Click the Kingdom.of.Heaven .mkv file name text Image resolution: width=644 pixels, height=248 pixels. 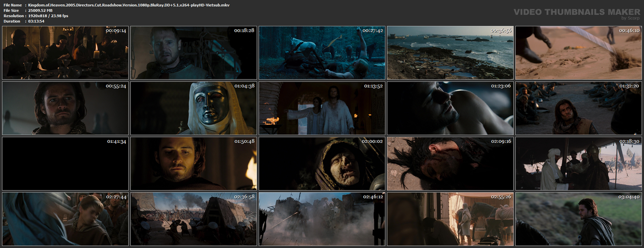point(129,5)
